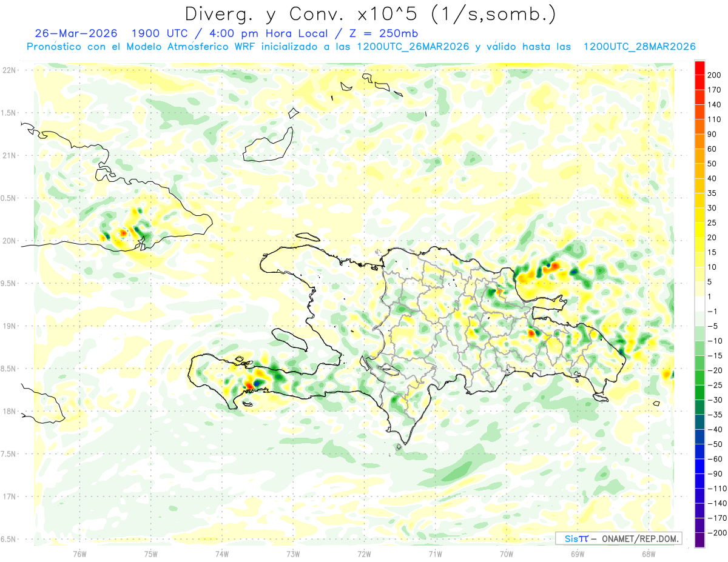Viewport: 728px width, 562px height.
Task: Click the red-blue hotspot on Haiti's southern peninsula
Action: [252, 384]
